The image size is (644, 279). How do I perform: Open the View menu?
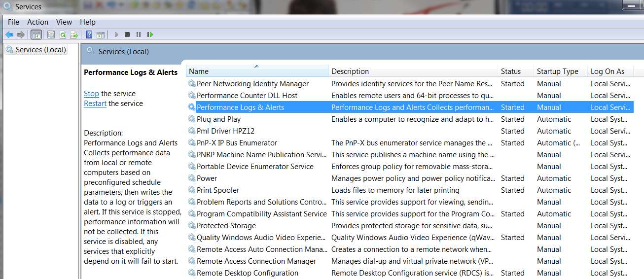click(64, 22)
